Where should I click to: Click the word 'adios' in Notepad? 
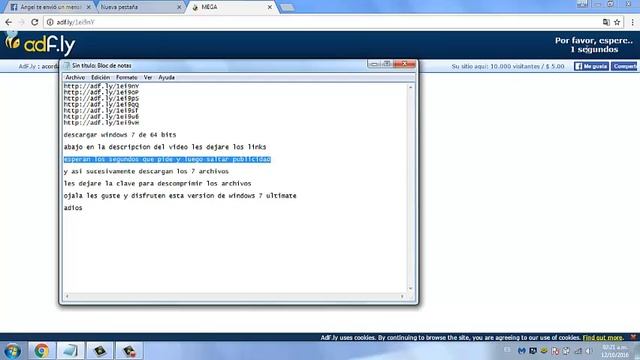click(73, 208)
